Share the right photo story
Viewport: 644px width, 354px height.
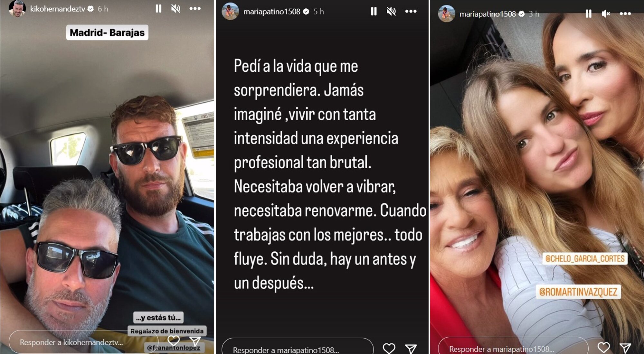pyautogui.click(x=625, y=348)
